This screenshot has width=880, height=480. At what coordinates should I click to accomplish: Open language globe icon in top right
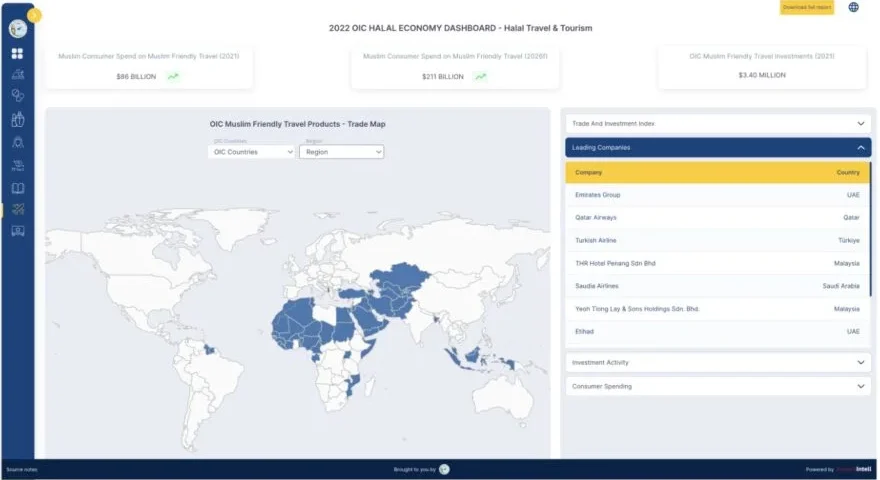(x=853, y=7)
